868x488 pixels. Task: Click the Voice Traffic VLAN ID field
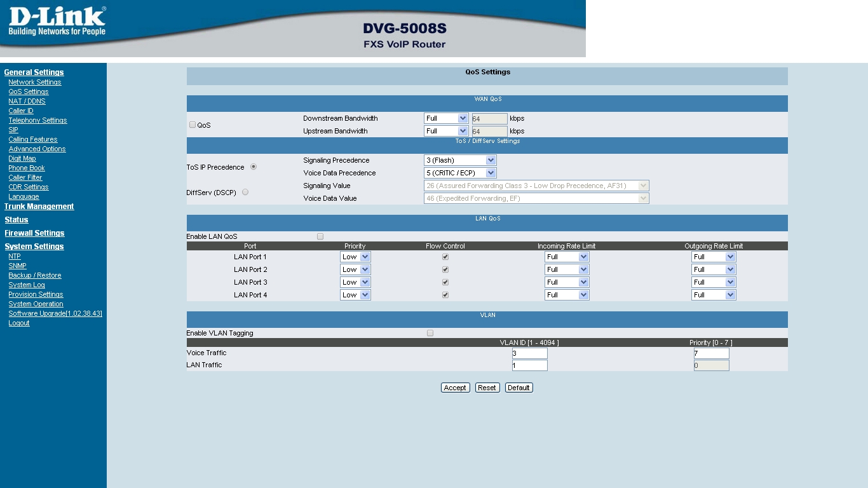(x=529, y=353)
